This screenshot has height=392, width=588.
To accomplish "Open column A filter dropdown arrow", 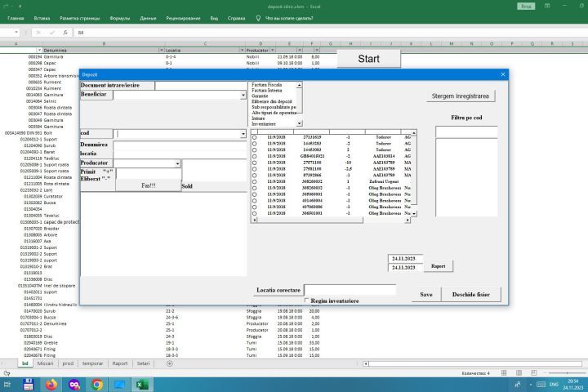I will (x=39, y=50).
